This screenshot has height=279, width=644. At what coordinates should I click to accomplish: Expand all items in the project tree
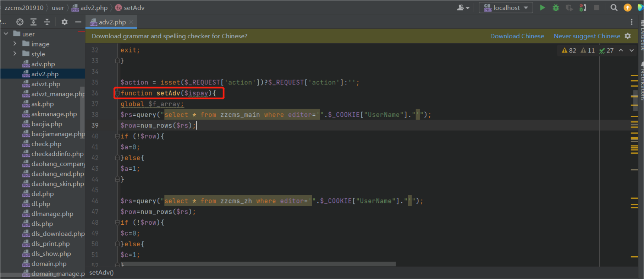click(x=33, y=22)
